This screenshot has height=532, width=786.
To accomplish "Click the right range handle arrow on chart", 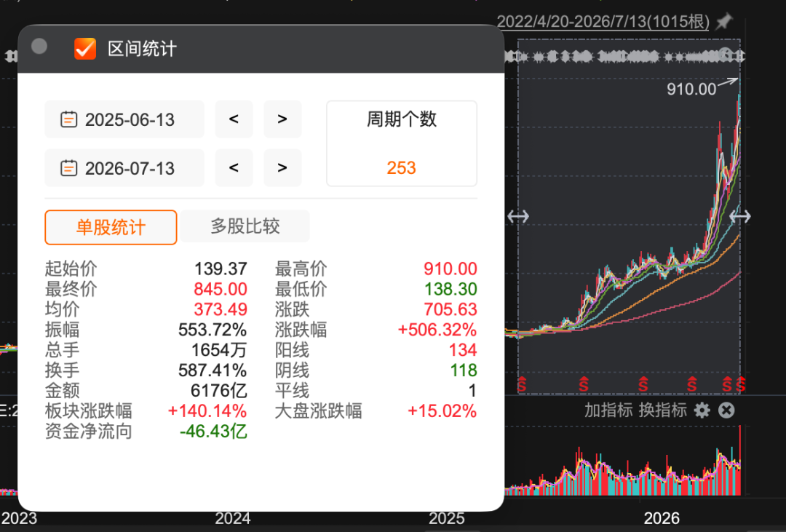I will 740,217.
